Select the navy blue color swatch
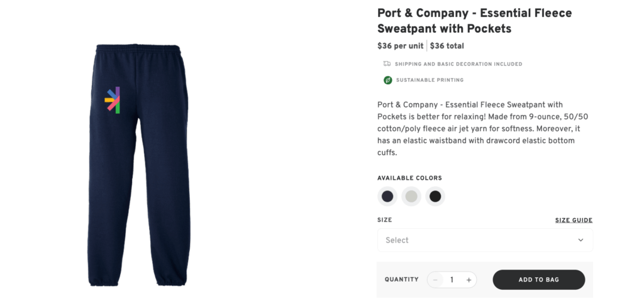 (387, 197)
